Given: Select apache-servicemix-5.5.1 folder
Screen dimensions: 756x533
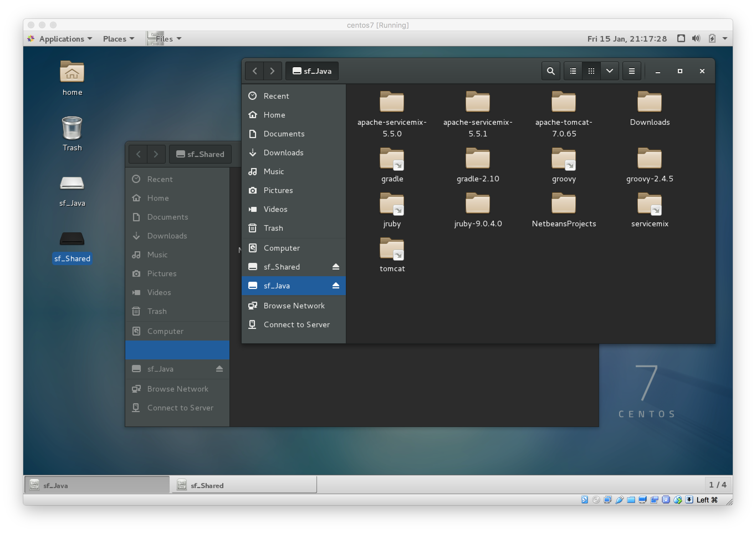Looking at the screenshot, I should [x=478, y=114].
